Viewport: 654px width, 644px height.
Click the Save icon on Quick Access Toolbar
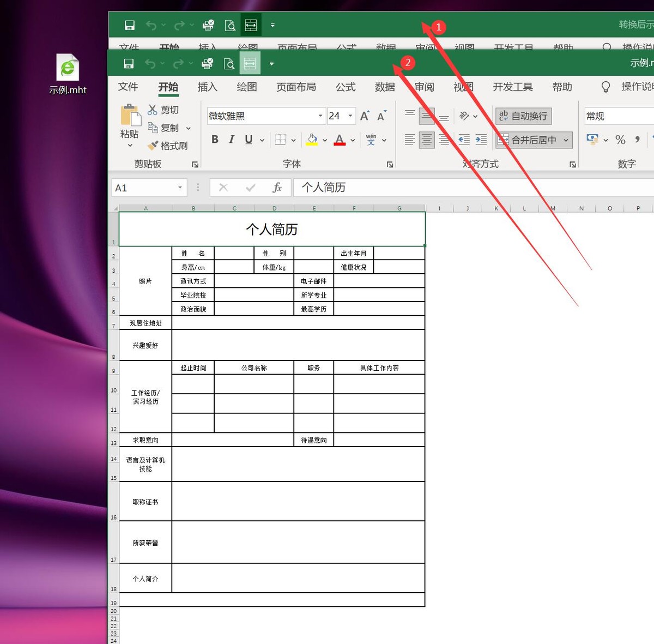(x=129, y=63)
